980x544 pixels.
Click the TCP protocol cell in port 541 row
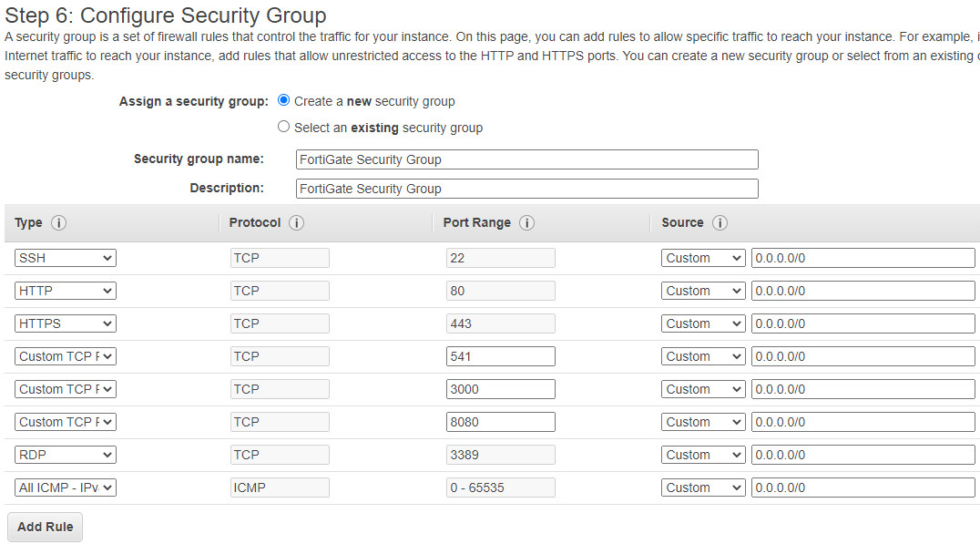280,356
